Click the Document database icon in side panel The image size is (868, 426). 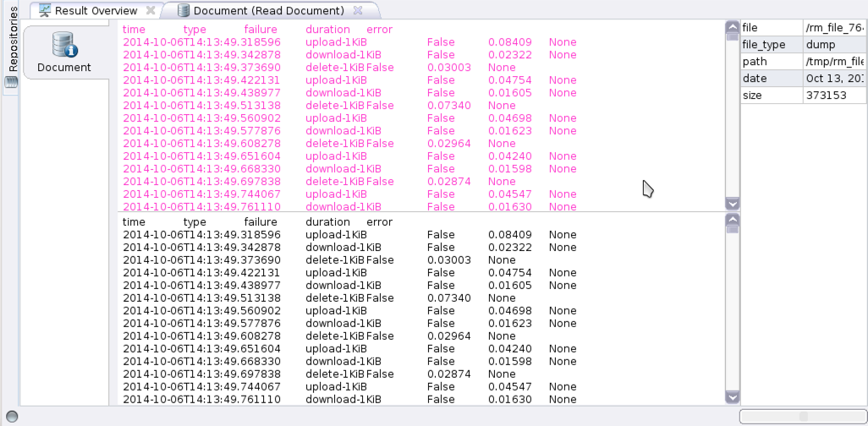coord(64,45)
